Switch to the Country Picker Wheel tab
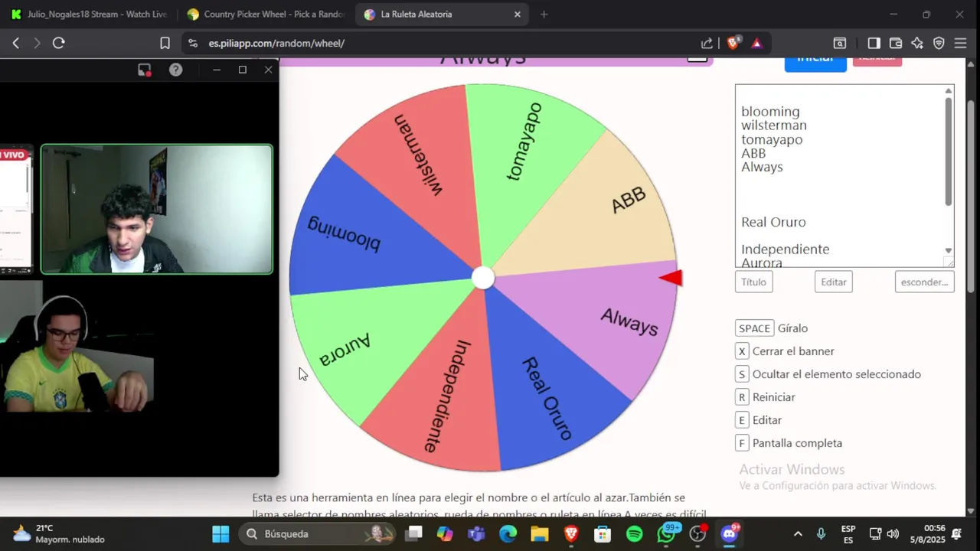Viewport: 980px width, 551px height. (x=266, y=15)
